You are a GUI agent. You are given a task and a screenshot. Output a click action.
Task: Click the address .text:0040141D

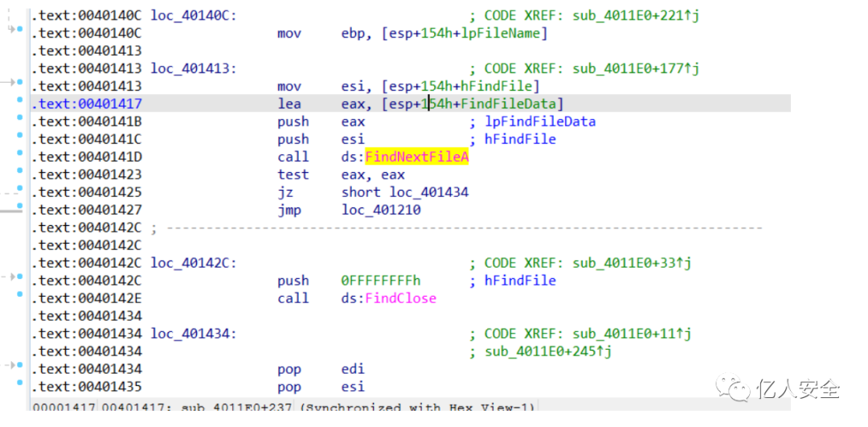click(x=87, y=158)
